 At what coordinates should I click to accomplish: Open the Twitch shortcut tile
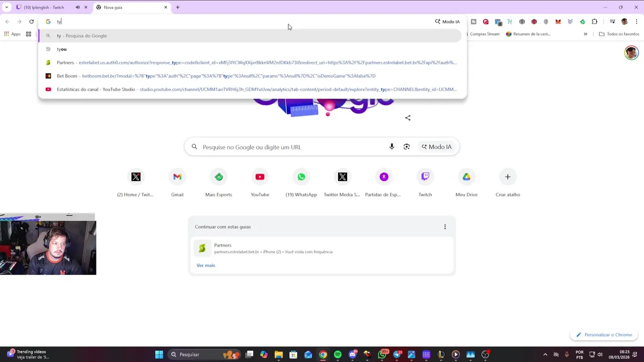[425, 183]
